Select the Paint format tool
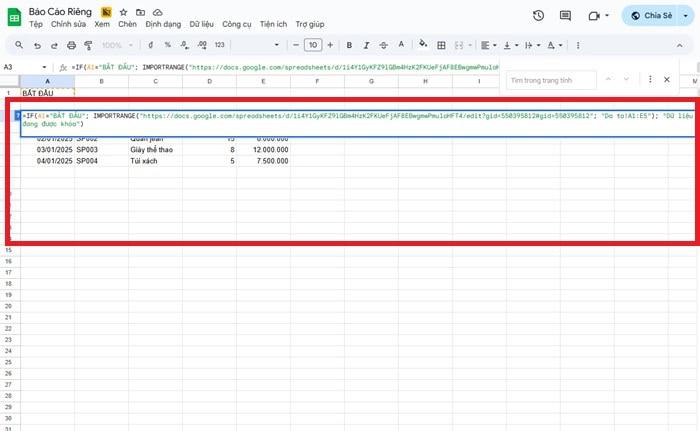 [x=91, y=45]
